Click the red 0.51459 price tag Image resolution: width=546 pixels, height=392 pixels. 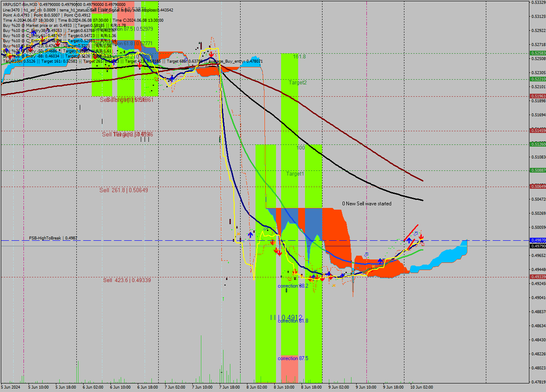tap(538, 130)
